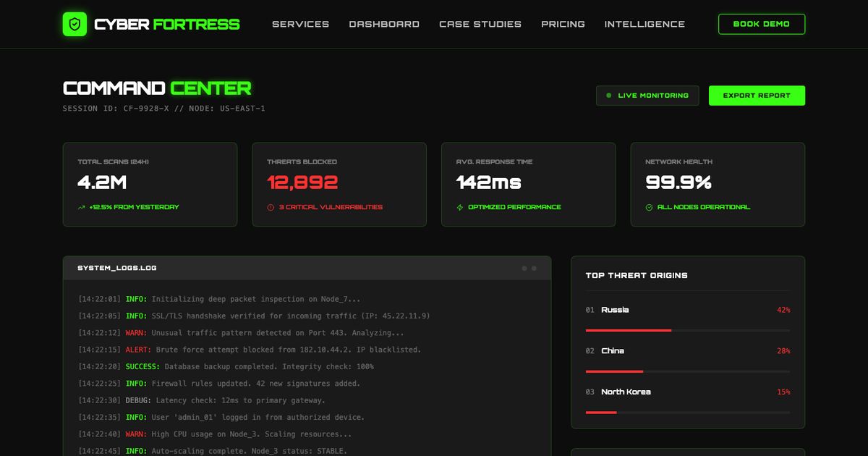
Task: Click the trend arrow icon under Total Scans
Action: pyautogui.click(x=82, y=208)
